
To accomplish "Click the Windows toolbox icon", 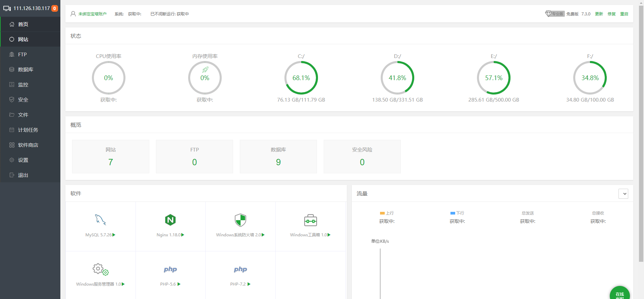I will (311, 220).
